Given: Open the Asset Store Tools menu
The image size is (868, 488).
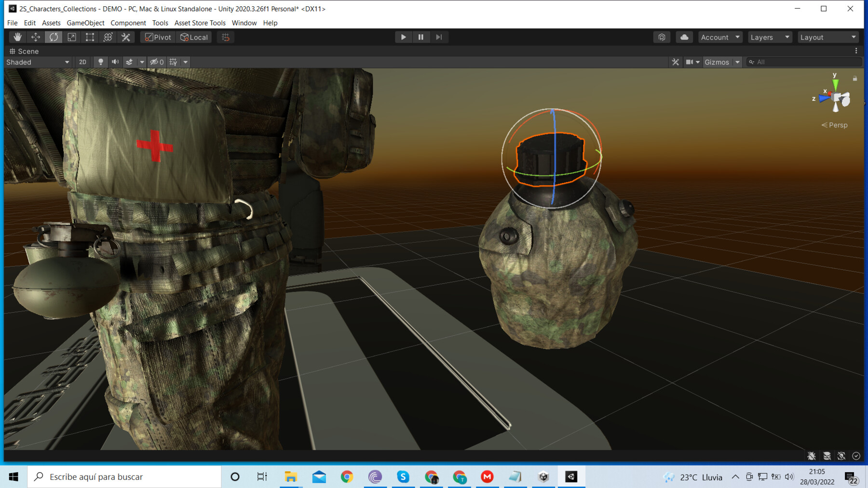Looking at the screenshot, I should 200,23.
